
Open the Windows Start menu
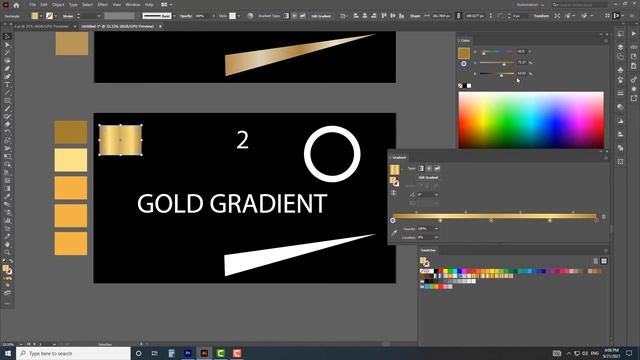pyautogui.click(x=8, y=353)
